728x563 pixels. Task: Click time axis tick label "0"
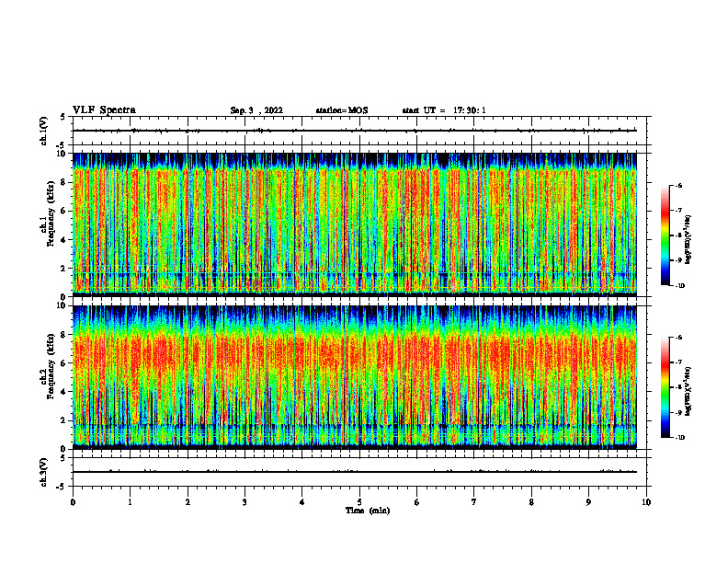(x=73, y=502)
